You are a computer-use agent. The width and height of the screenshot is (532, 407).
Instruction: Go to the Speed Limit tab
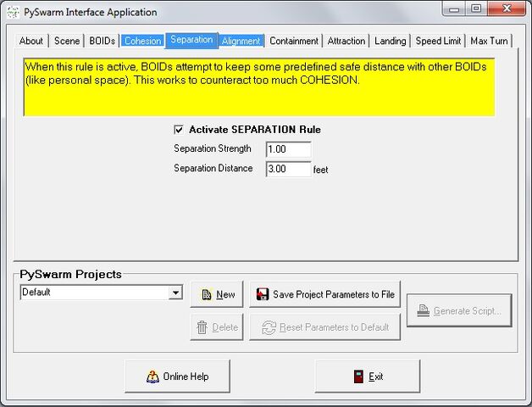438,41
